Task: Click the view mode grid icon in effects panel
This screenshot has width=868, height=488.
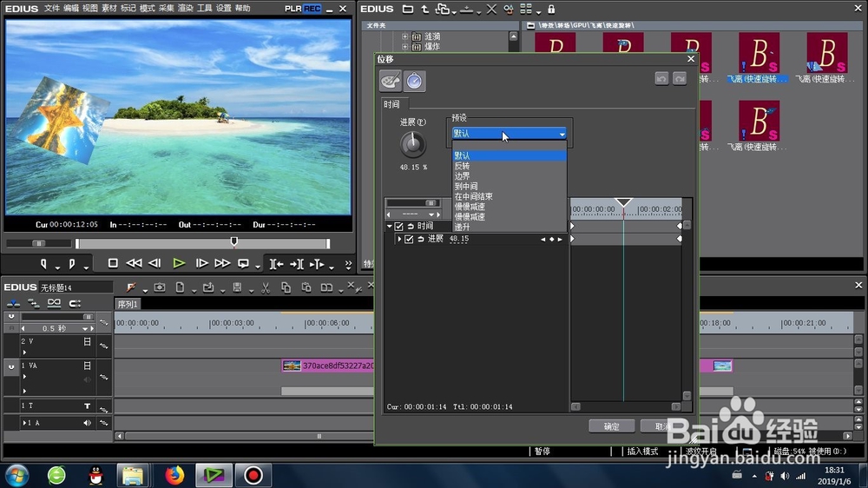Action: coord(525,9)
